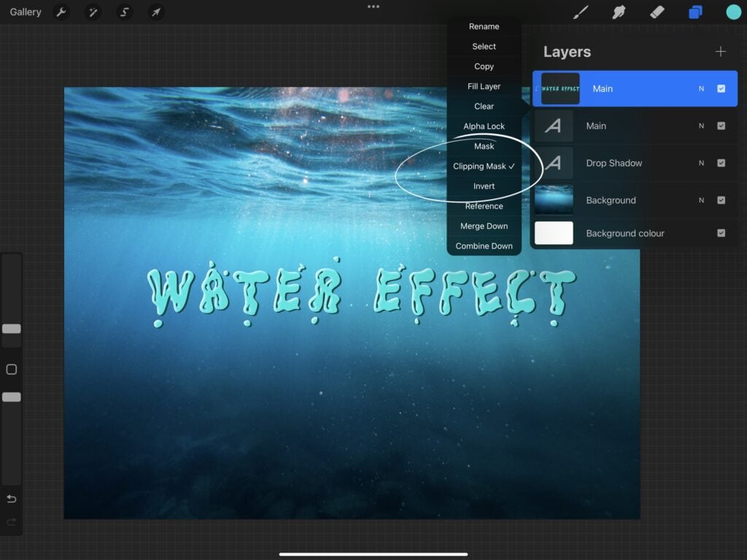
Task: Hide the Drop Shadow layer
Action: pyautogui.click(x=721, y=163)
